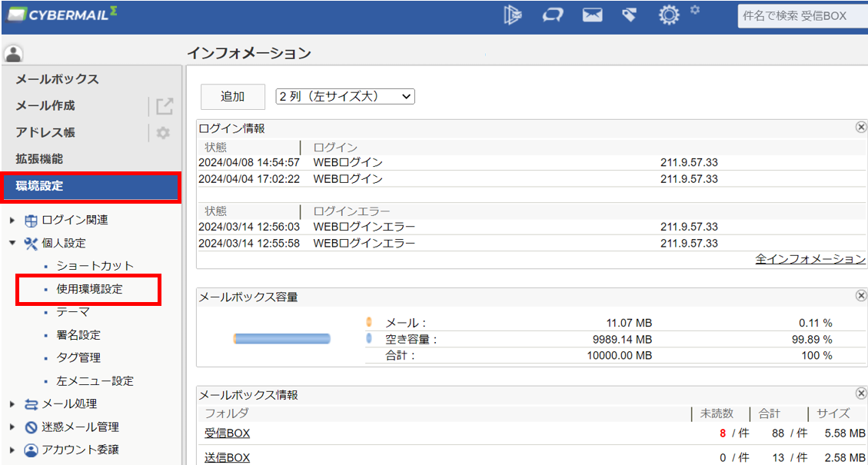Click the gear icon beside アドレス帳

click(x=163, y=133)
